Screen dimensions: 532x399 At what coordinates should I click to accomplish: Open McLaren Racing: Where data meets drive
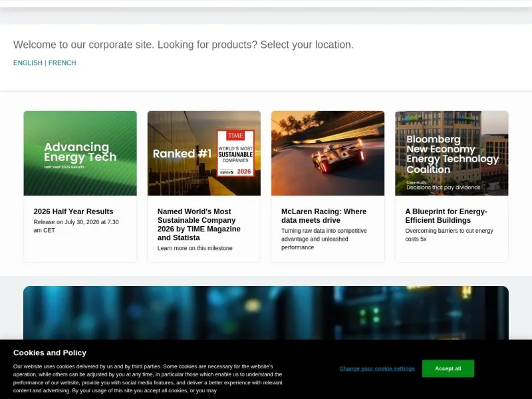(324, 215)
